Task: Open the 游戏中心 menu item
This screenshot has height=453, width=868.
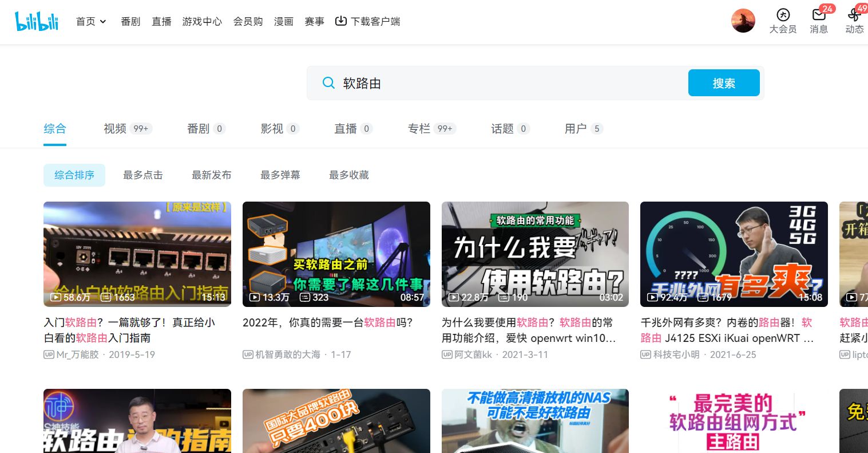Action: click(x=202, y=21)
